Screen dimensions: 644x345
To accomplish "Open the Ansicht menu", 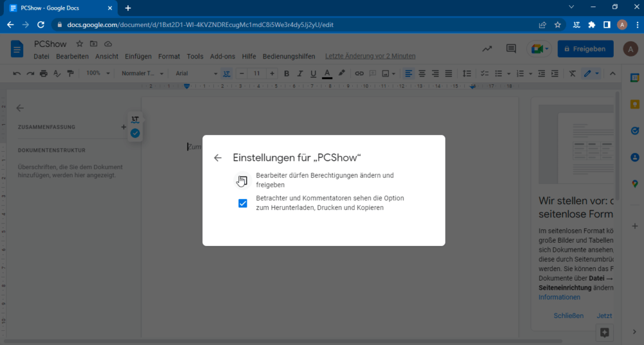I will click(x=107, y=56).
